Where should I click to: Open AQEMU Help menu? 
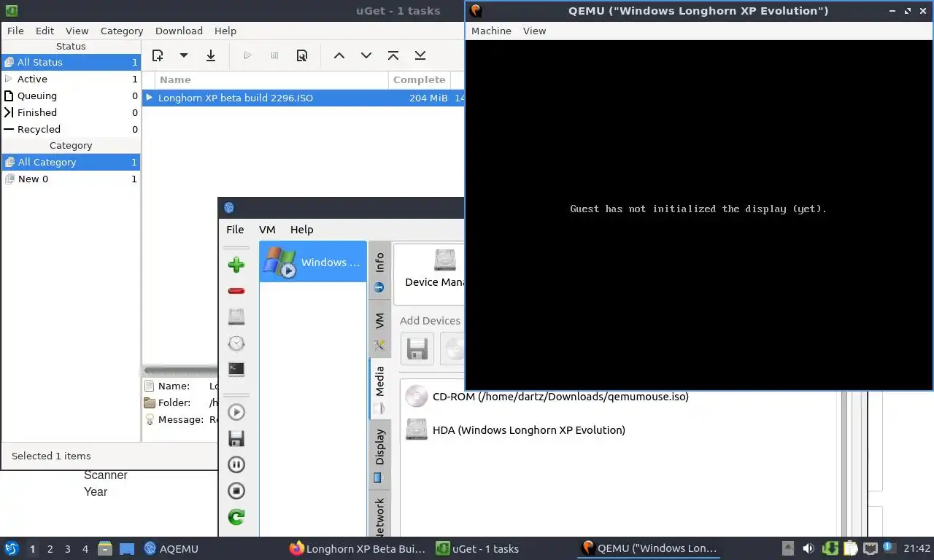coord(301,229)
